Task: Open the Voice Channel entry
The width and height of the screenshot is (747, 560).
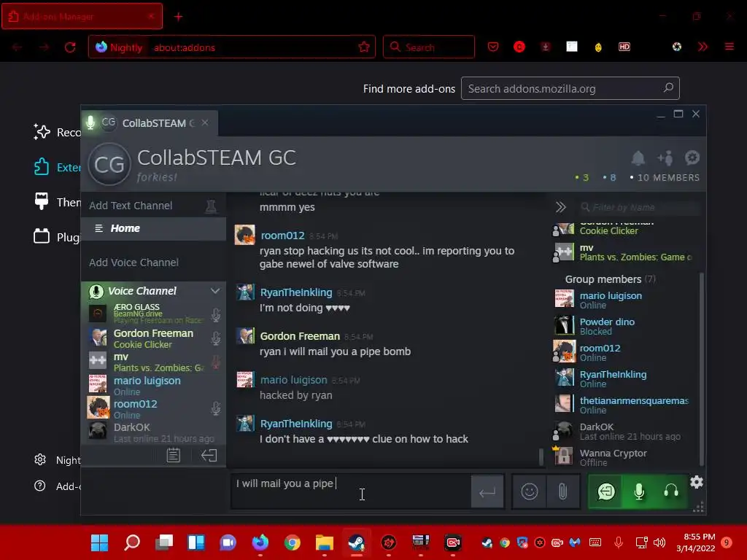Action: [142, 291]
